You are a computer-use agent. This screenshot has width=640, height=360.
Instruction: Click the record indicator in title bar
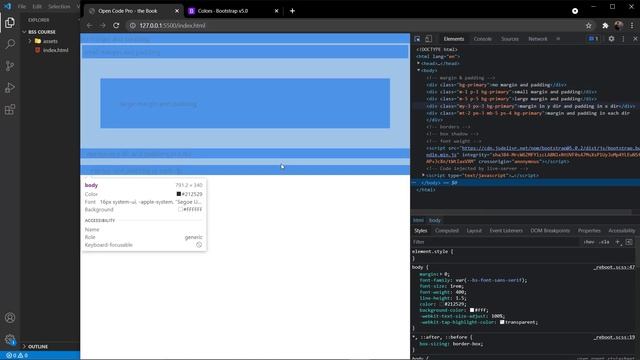click(575, 11)
